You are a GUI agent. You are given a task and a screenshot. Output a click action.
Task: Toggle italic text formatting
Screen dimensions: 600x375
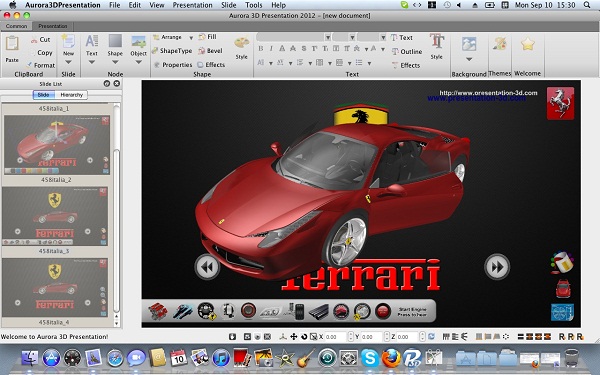click(x=271, y=49)
